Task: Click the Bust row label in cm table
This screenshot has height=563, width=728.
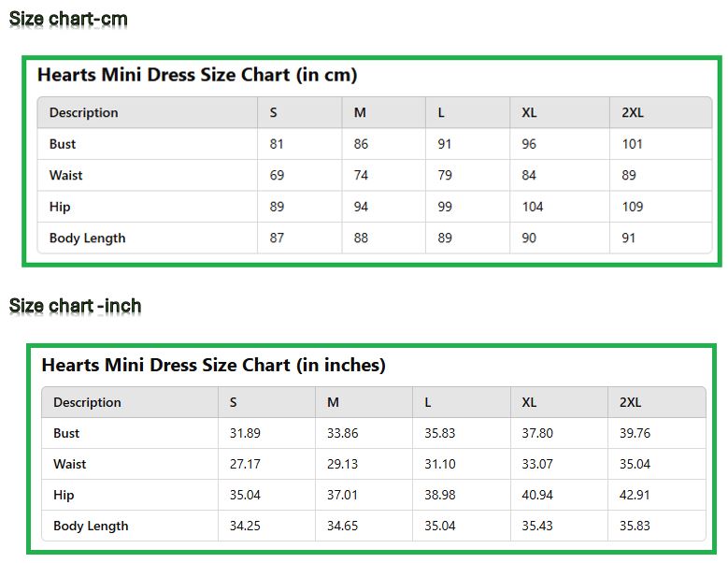Action: coord(63,144)
